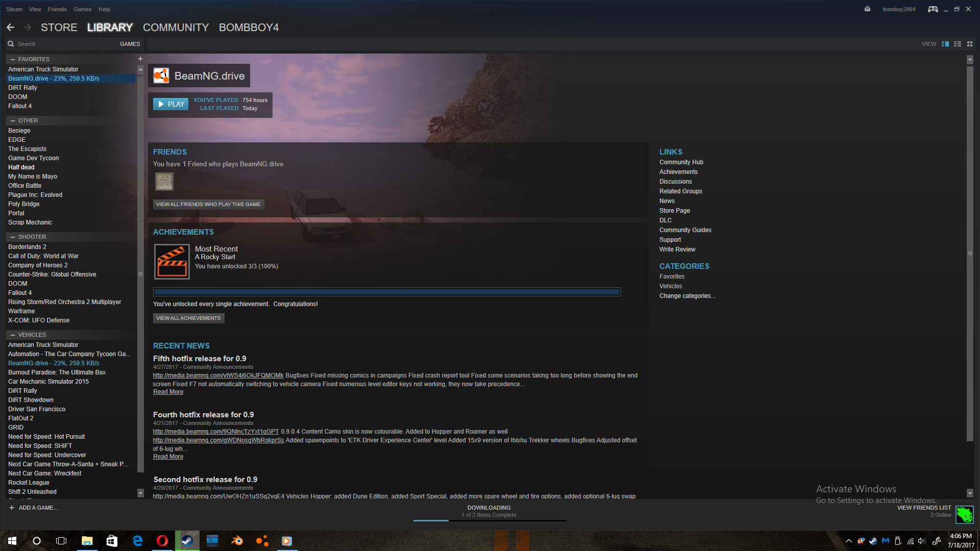Open Big Picture mode controller icon
980x551 pixels.
(x=933, y=9)
